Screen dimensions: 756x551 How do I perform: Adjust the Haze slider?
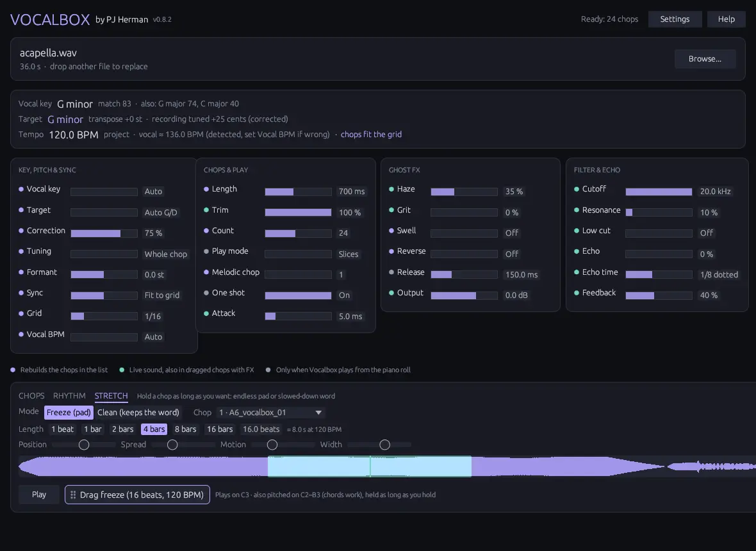point(464,192)
